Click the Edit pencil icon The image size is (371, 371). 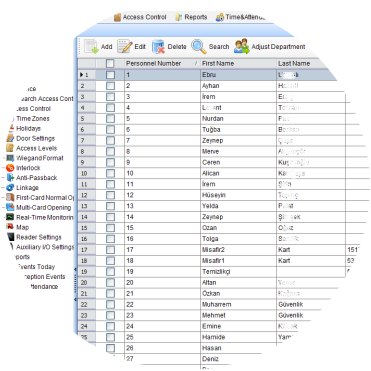(x=125, y=47)
